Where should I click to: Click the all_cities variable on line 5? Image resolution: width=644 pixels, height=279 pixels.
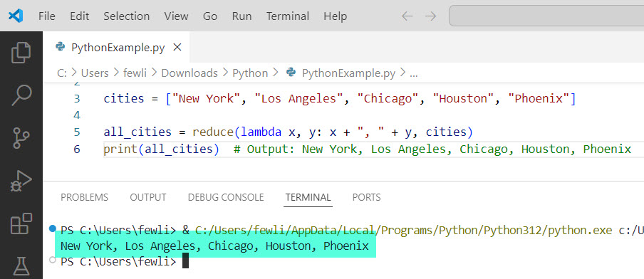tap(137, 132)
